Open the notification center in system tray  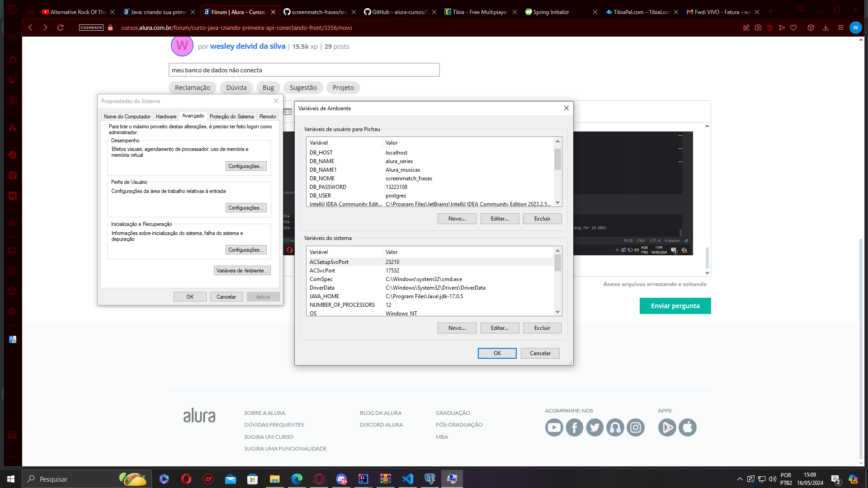point(836,479)
